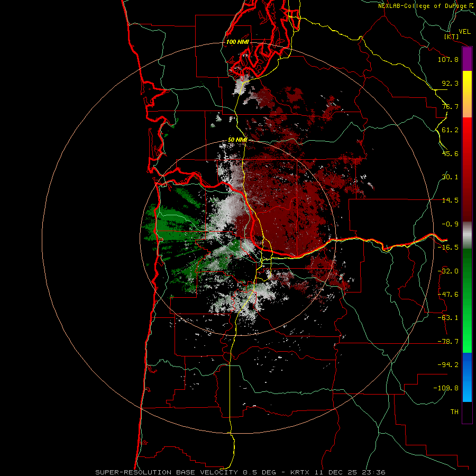Screen dimensions: 476x476
Task: Click the 45.6 velocity scale value
Action: (450, 153)
